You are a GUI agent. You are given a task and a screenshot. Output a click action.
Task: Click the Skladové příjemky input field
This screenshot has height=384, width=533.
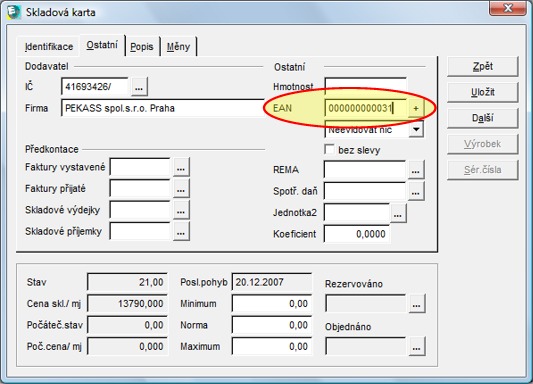(140, 231)
